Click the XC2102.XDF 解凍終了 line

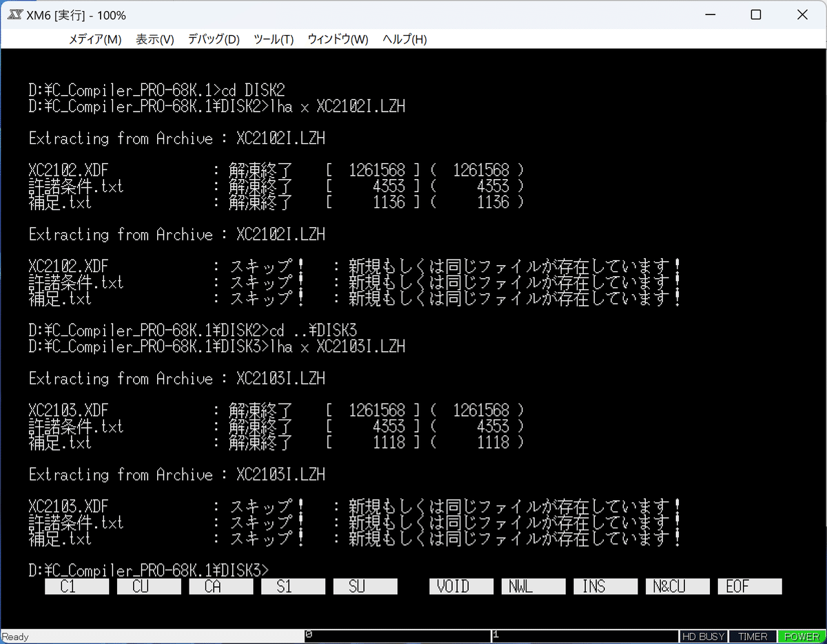(276, 170)
